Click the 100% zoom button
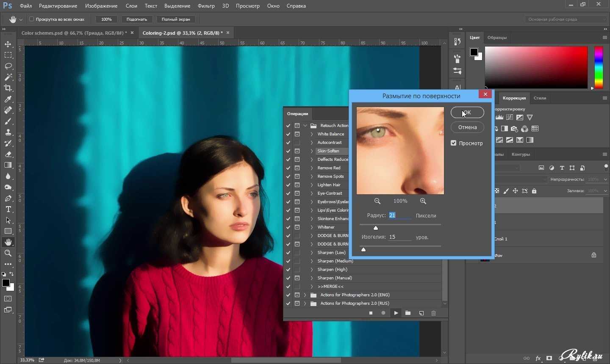 coord(106,19)
